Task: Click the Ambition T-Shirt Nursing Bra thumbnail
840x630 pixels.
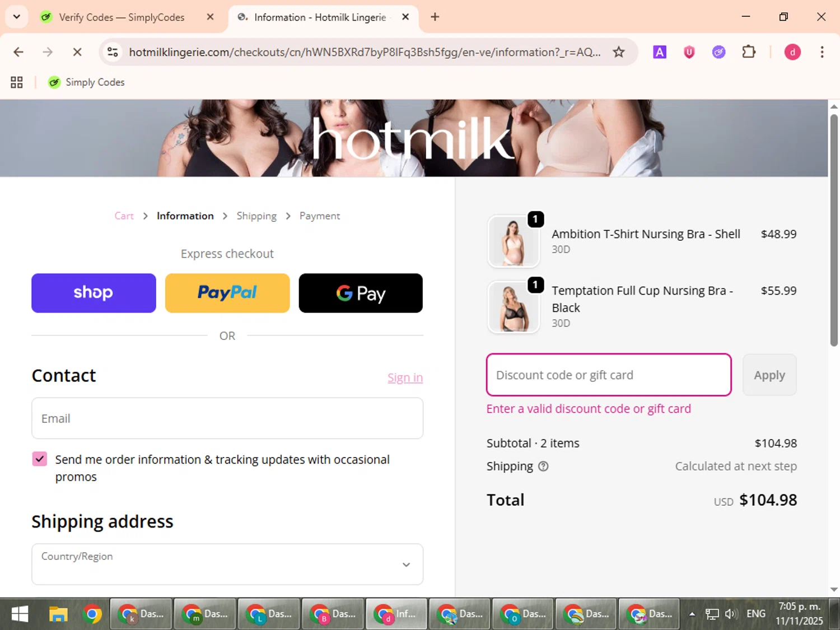Action: [x=514, y=241]
